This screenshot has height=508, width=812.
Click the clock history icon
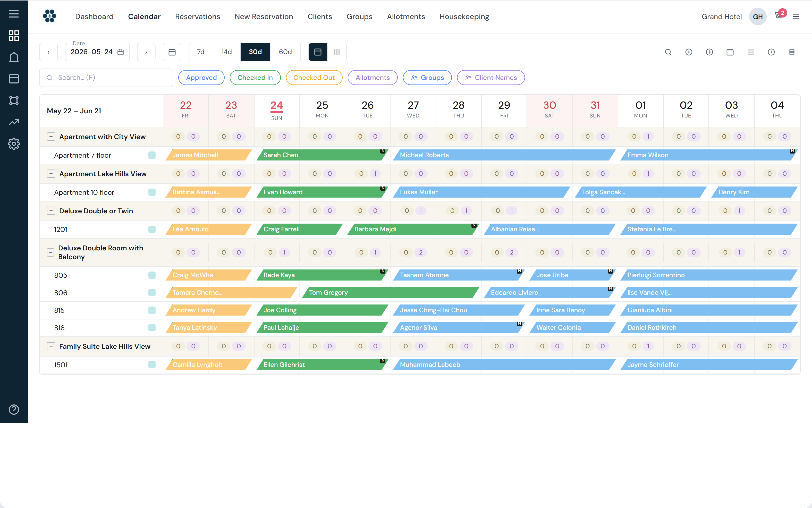point(771,52)
